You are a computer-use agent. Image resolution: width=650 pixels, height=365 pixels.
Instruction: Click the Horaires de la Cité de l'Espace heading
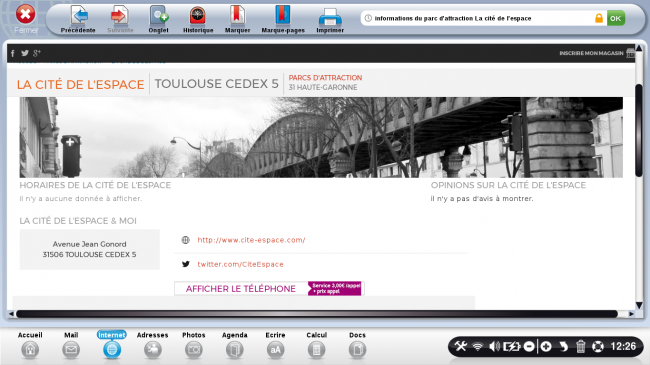(x=95, y=185)
